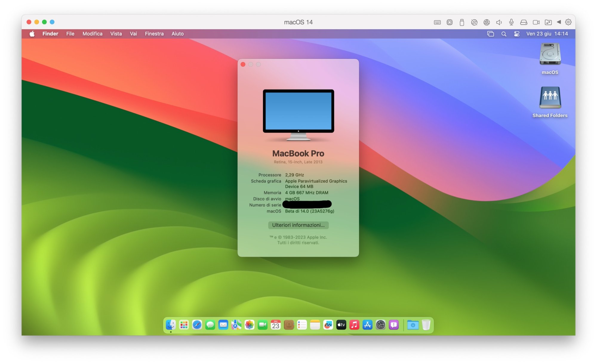The width and height of the screenshot is (597, 364).
Task: Open the Vista menu
Action: point(116,34)
